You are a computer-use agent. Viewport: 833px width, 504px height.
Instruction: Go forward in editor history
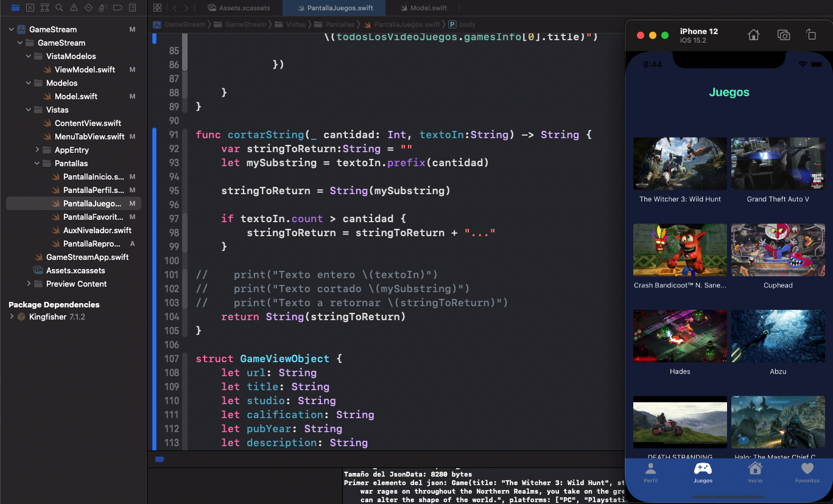point(186,8)
